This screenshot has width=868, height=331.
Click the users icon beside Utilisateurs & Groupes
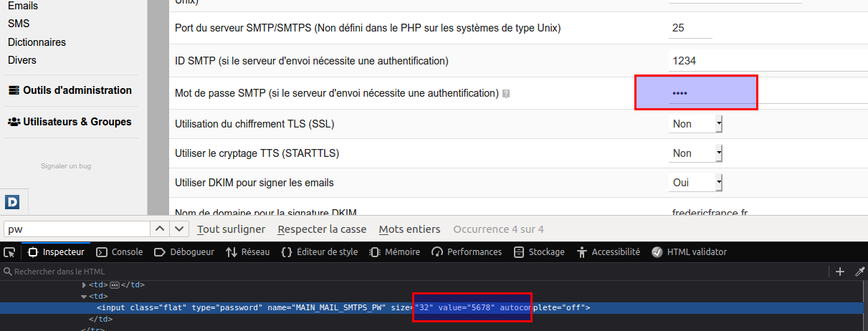pos(14,122)
